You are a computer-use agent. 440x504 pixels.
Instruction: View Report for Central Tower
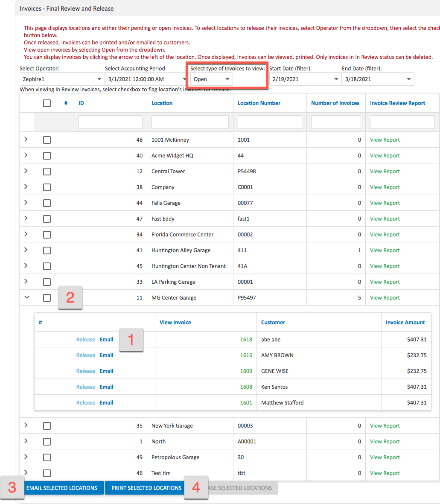coord(385,171)
